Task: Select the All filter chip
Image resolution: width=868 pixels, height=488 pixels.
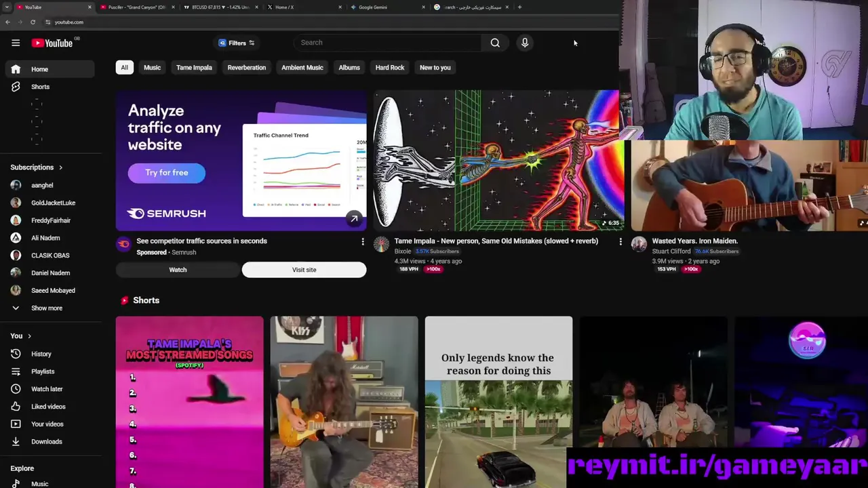Action: tap(124, 68)
